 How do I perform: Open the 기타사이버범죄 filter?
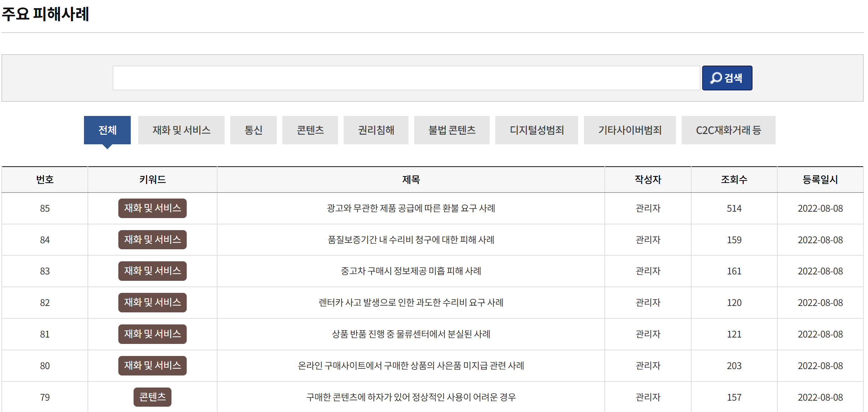(x=629, y=130)
